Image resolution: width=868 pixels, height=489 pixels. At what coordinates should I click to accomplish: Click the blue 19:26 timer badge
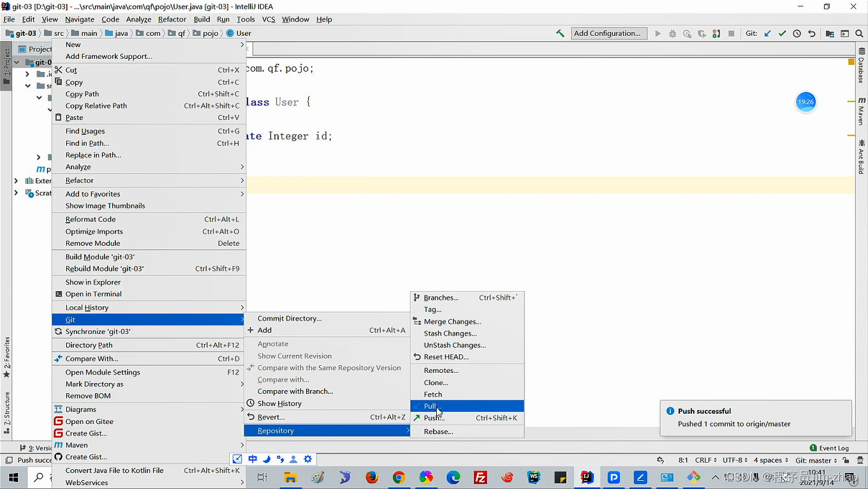[x=806, y=102]
